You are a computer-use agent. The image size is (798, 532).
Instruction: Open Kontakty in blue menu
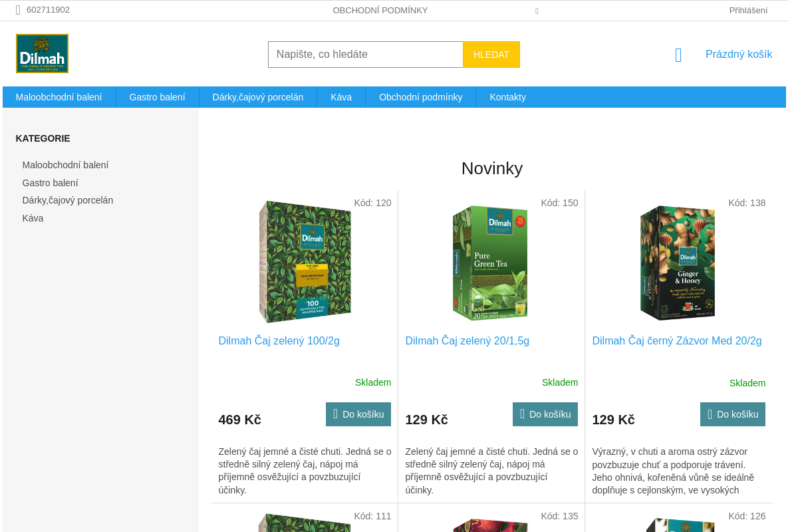[x=508, y=97]
